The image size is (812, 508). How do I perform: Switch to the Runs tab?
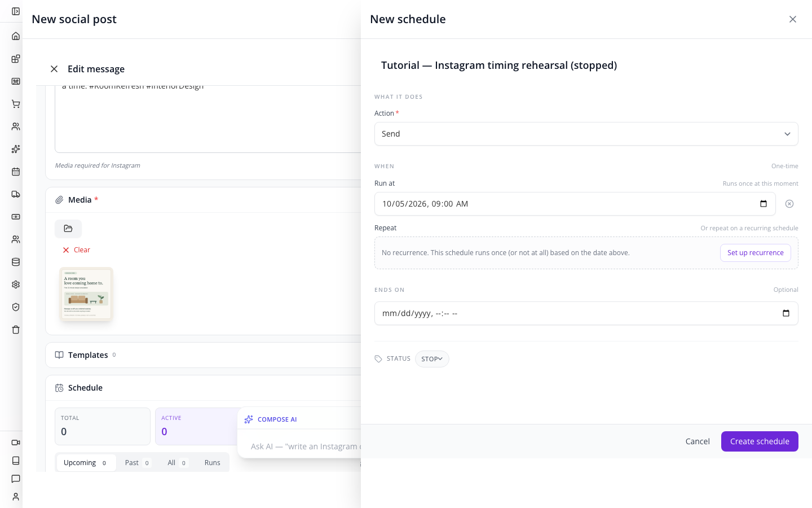[x=213, y=463]
